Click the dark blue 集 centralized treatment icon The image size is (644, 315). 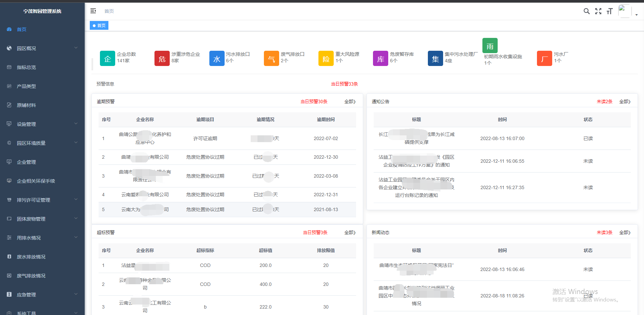click(x=435, y=59)
